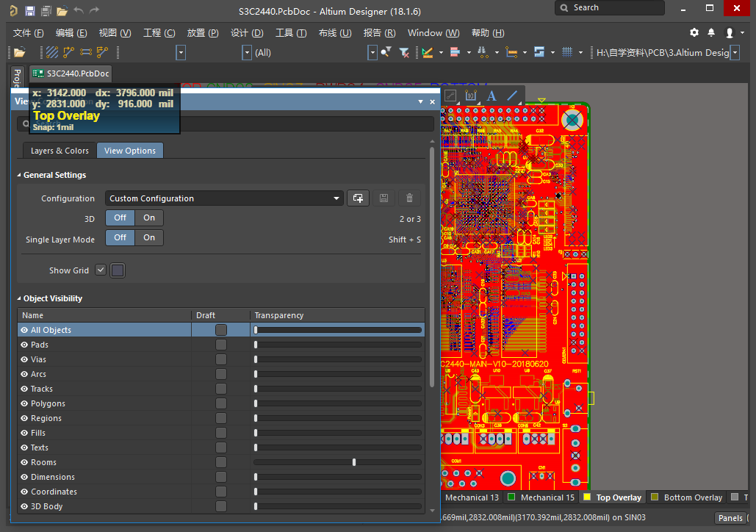Open document folder icon in toolbar
756x532 pixels.
tap(20, 52)
